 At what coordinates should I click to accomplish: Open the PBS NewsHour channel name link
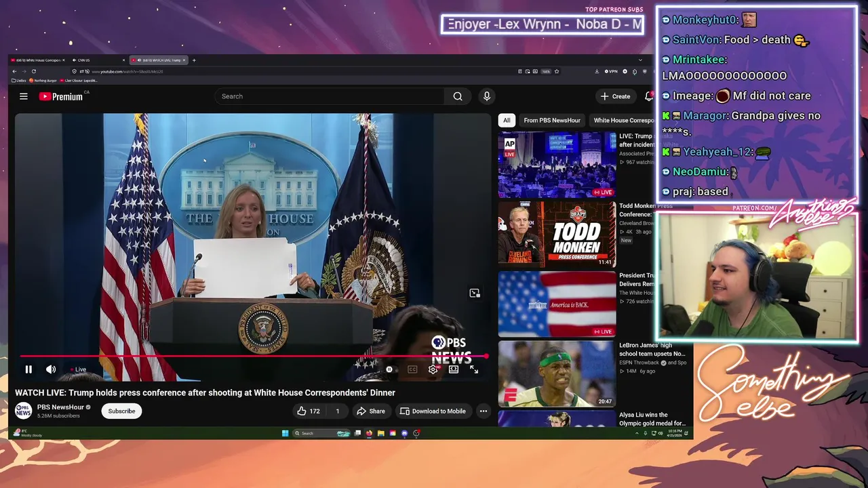click(60, 407)
